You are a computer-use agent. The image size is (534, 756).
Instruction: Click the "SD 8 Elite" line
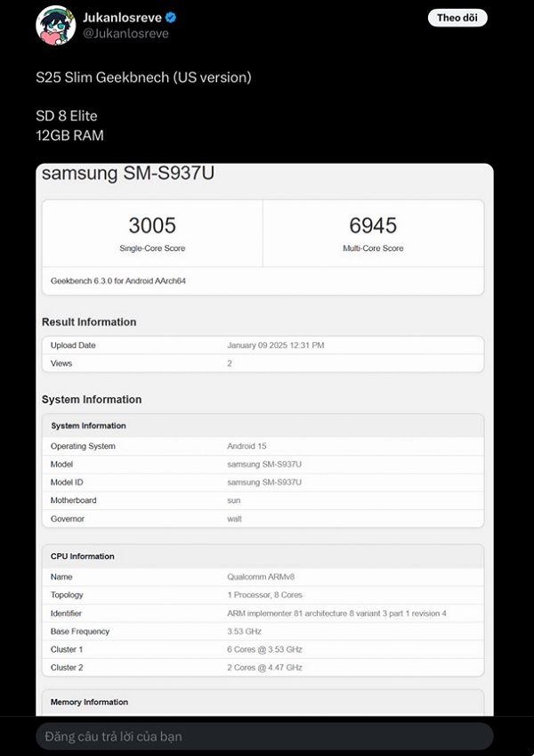tap(67, 116)
